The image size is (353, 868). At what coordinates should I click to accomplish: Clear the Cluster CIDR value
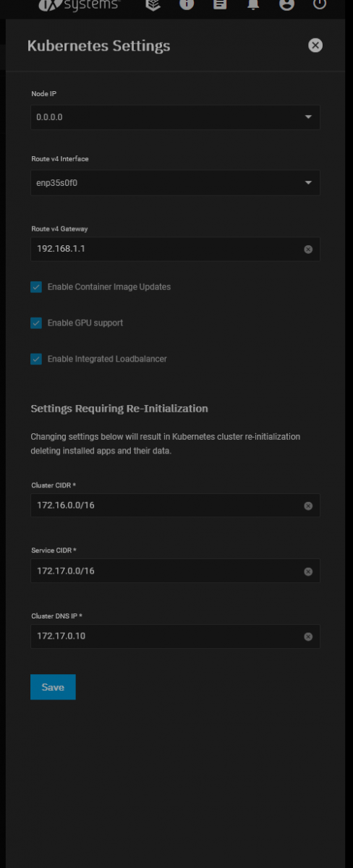click(x=308, y=506)
